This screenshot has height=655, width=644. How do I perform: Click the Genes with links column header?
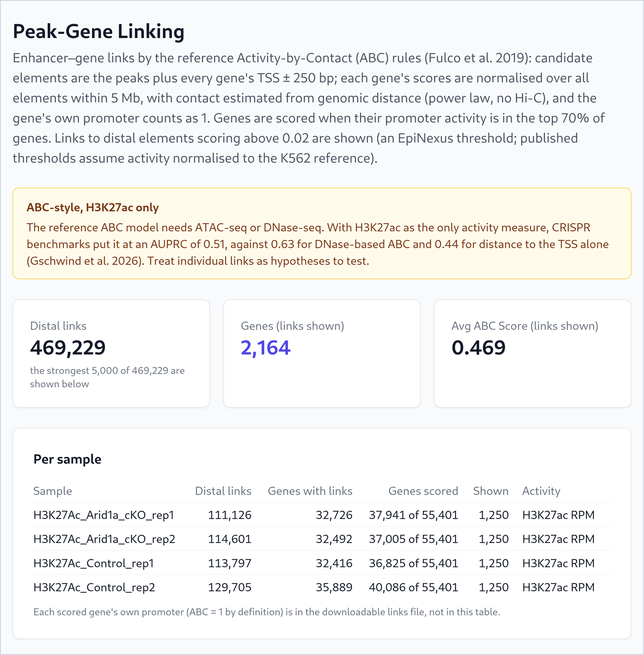[310, 491]
